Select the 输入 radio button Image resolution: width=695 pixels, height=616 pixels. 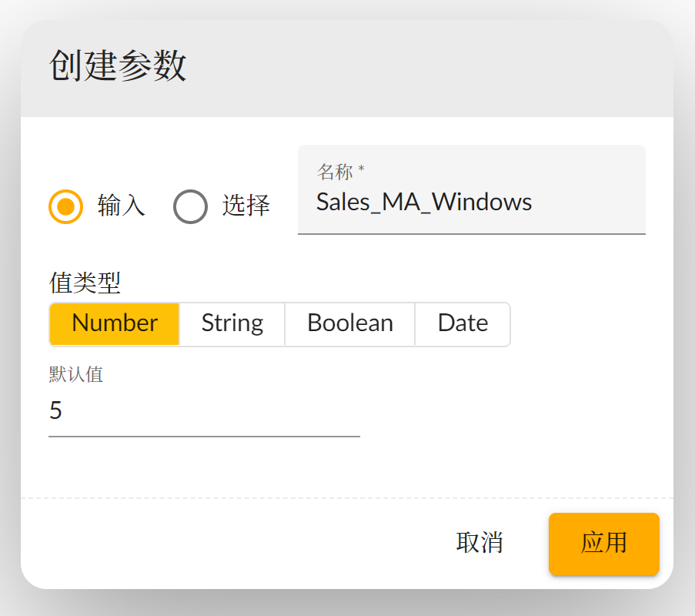[x=65, y=206]
